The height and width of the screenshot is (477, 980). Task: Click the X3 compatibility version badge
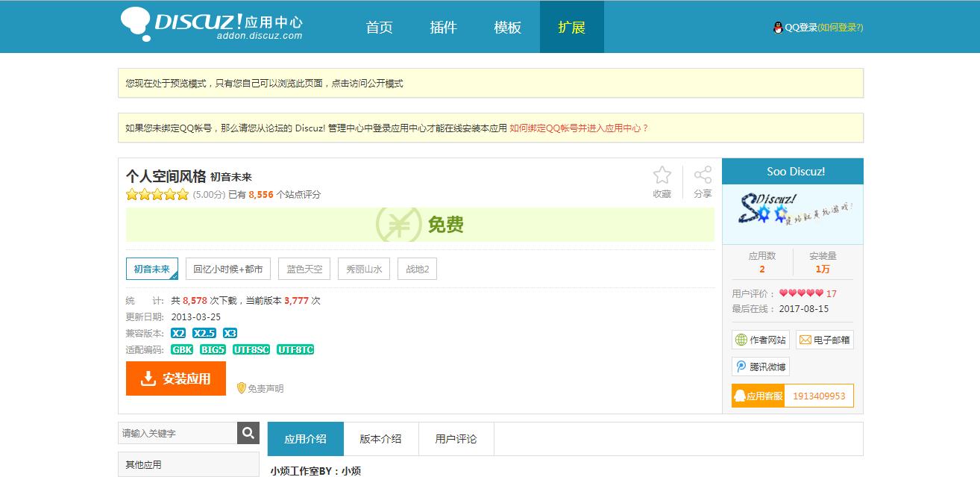tap(230, 333)
